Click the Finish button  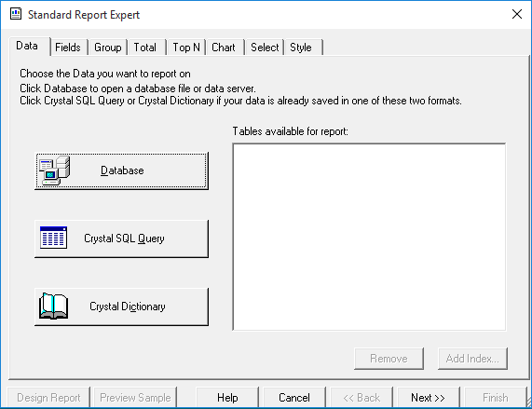point(495,397)
